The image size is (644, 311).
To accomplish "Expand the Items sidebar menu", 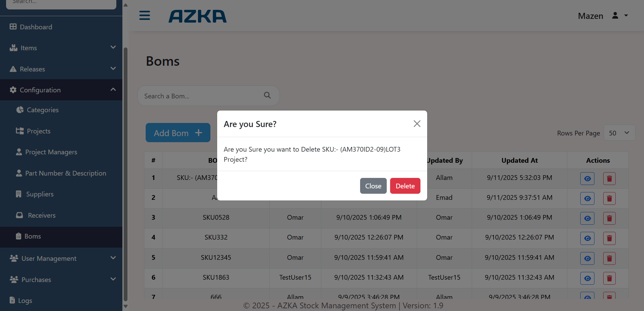I will tap(61, 48).
